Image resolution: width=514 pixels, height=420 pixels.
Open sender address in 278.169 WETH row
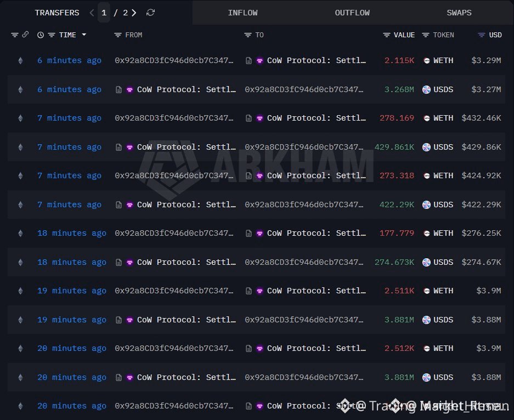click(x=174, y=118)
